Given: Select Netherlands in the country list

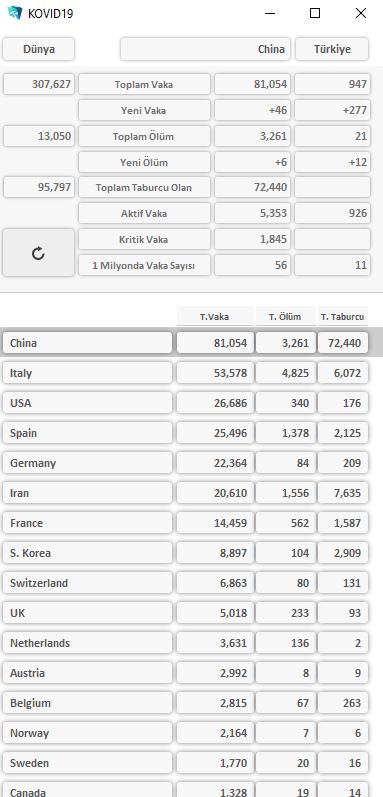Looking at the screenshot, I should (x=87, y=643).
